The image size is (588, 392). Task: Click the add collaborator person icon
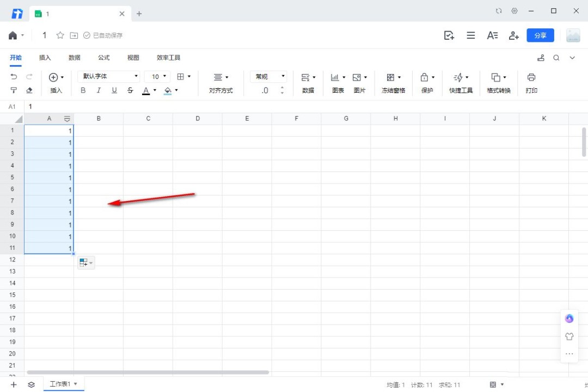pos(513,35)
